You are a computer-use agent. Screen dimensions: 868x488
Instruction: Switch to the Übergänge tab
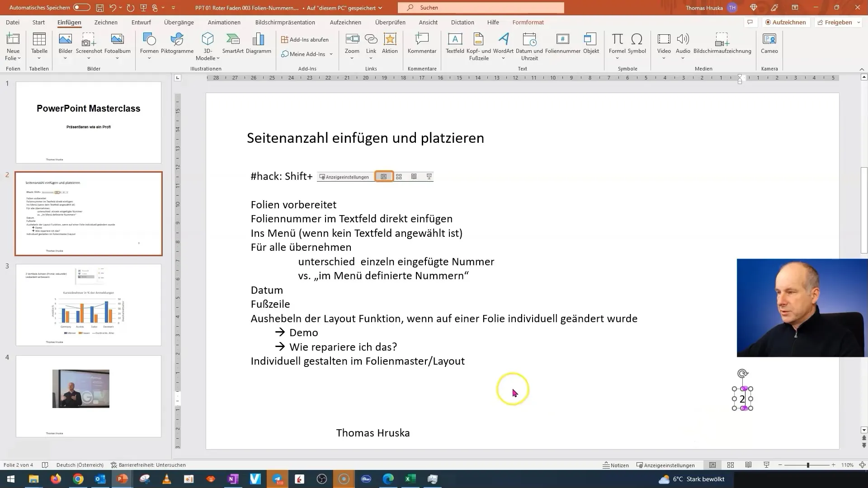coord(179,22)
